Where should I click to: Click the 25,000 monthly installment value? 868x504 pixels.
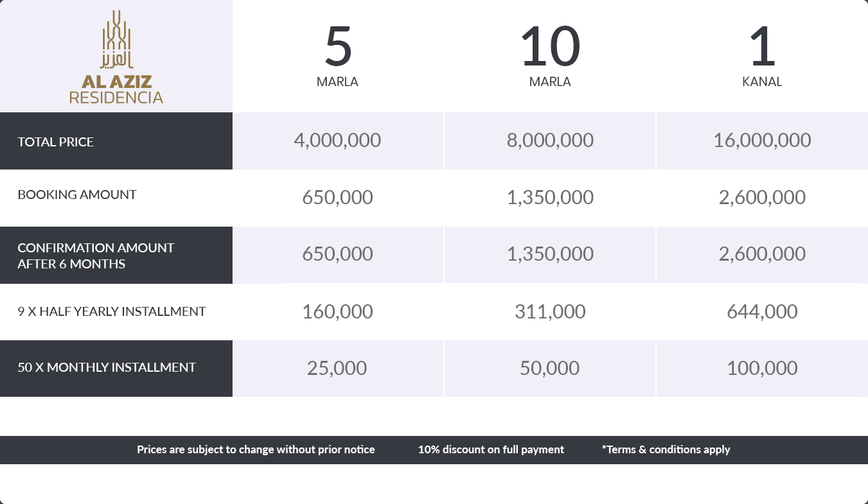point(337,368)
